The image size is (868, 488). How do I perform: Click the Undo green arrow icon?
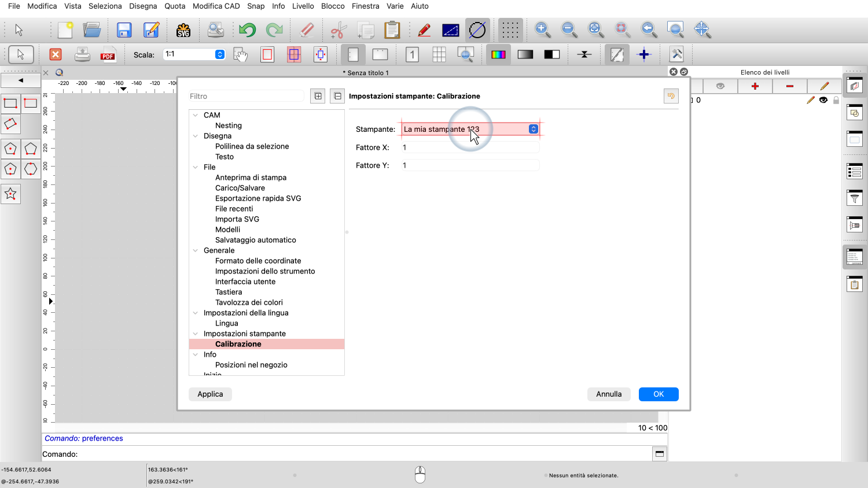[x=248, y=30]
